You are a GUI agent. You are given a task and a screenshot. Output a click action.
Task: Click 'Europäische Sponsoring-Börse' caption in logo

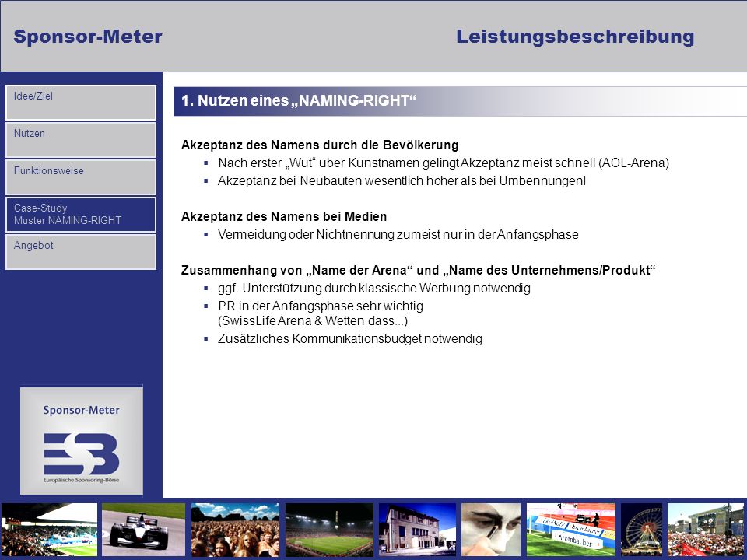[82, 480]
